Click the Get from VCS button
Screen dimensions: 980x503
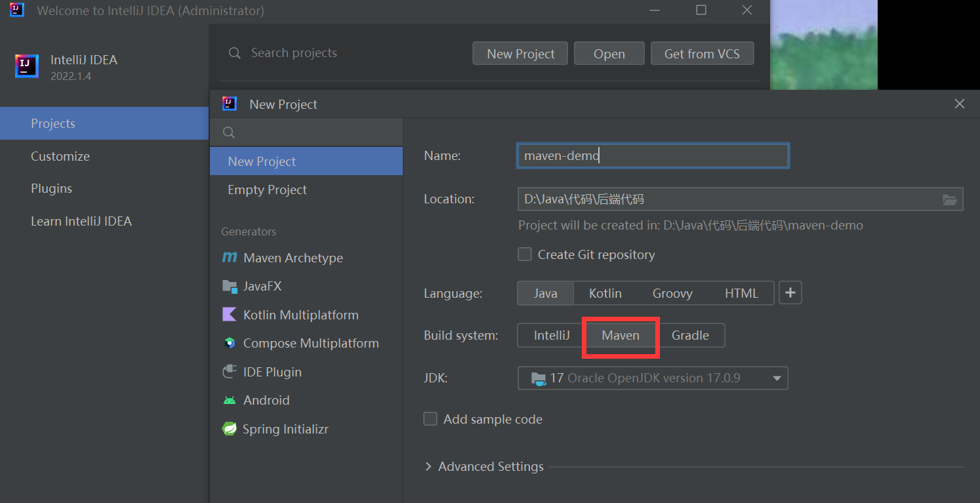pyautogui.click(x=702, y=54)
